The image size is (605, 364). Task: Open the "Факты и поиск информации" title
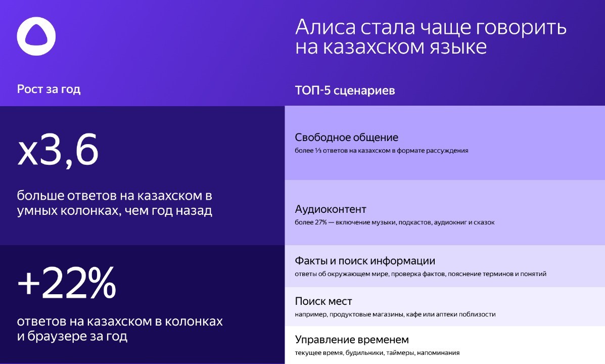click(x=365, y=261)
